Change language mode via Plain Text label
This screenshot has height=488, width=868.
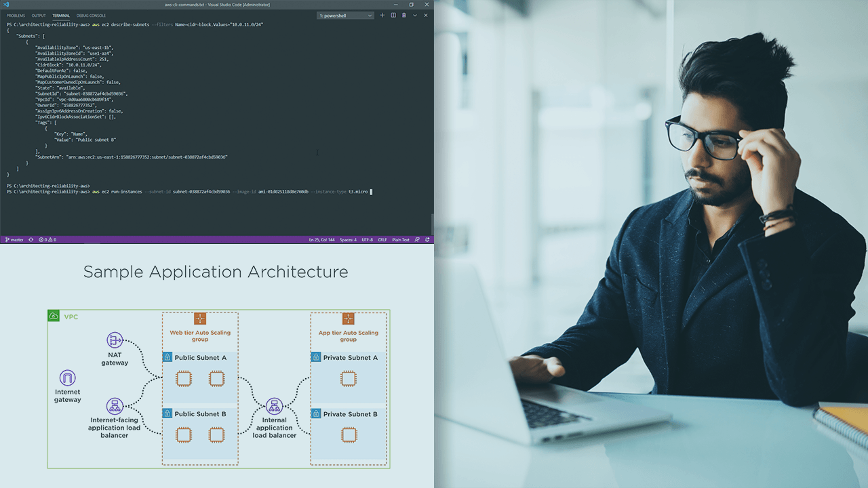pos(400,239)
